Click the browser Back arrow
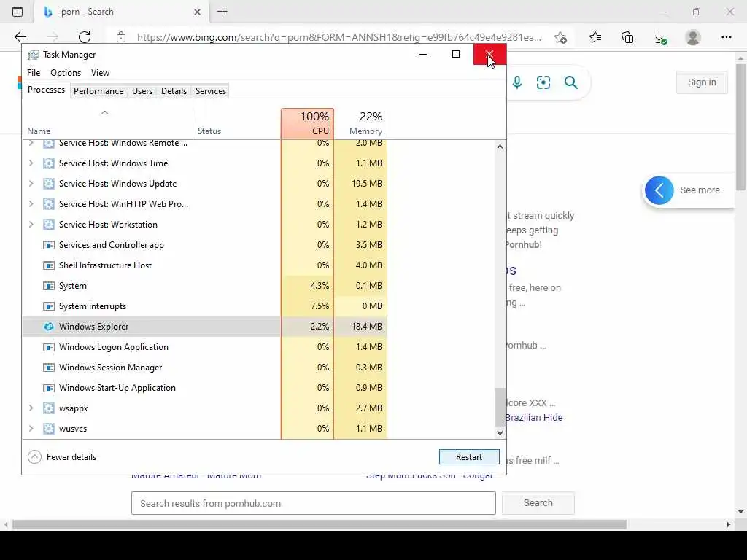 coord(20,37)
